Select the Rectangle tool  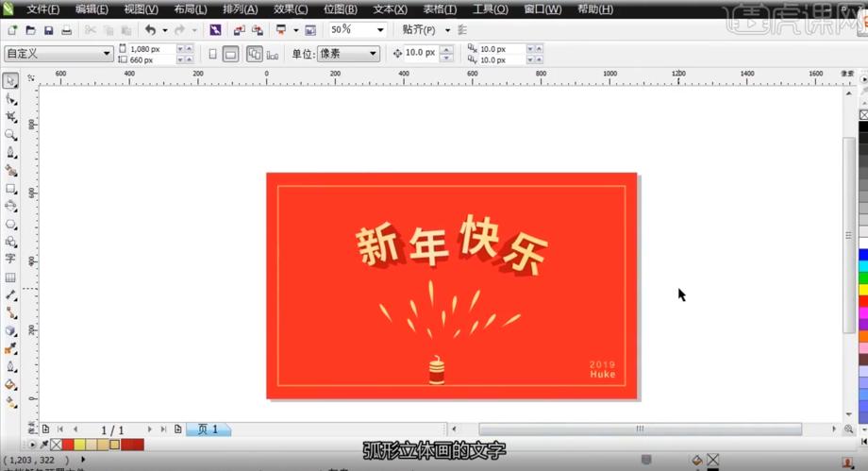10,189
